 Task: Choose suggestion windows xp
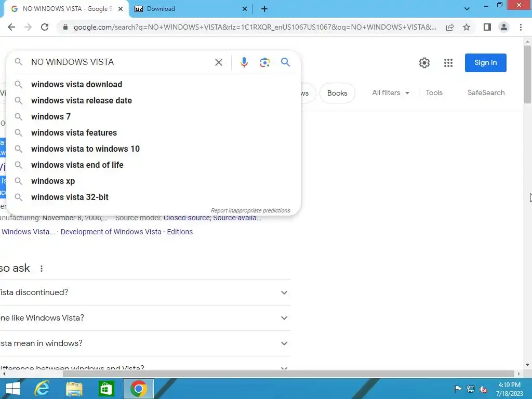coord(153,181)
